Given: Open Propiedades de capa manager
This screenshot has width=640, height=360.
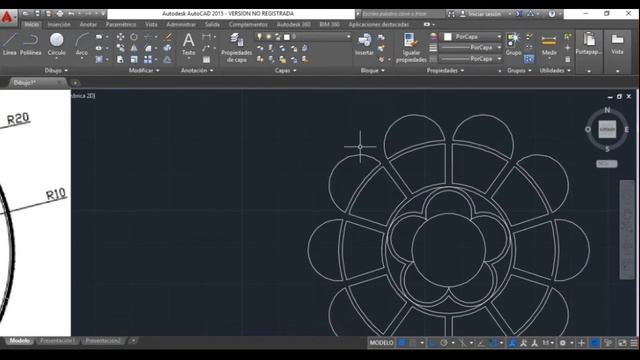Looking at the screenshot, I should 236,48.
